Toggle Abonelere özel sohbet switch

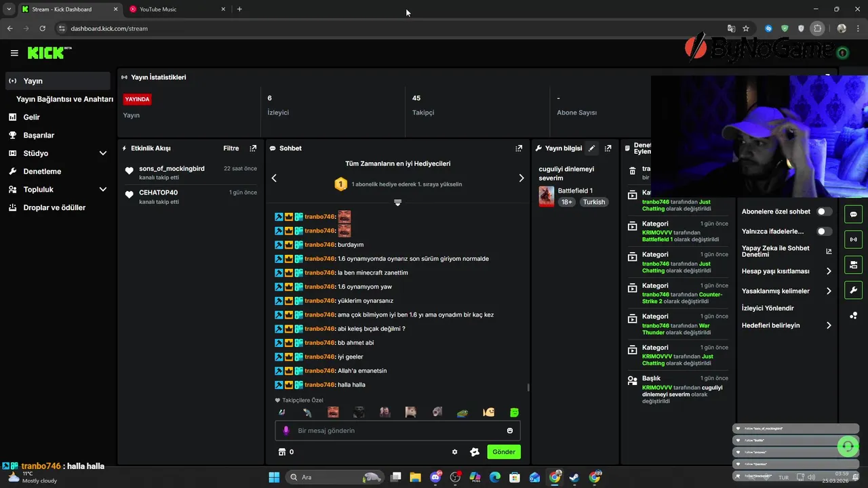pos(824,211)
